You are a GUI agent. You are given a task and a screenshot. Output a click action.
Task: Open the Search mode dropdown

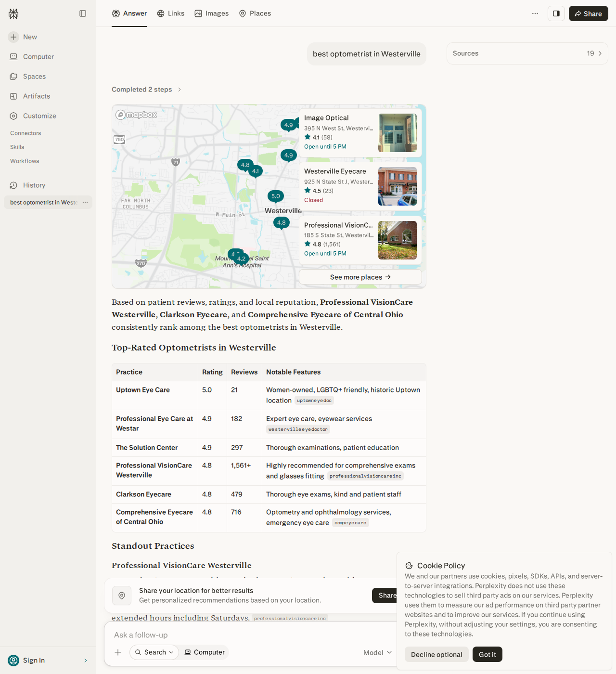click(x=154, y=652)
